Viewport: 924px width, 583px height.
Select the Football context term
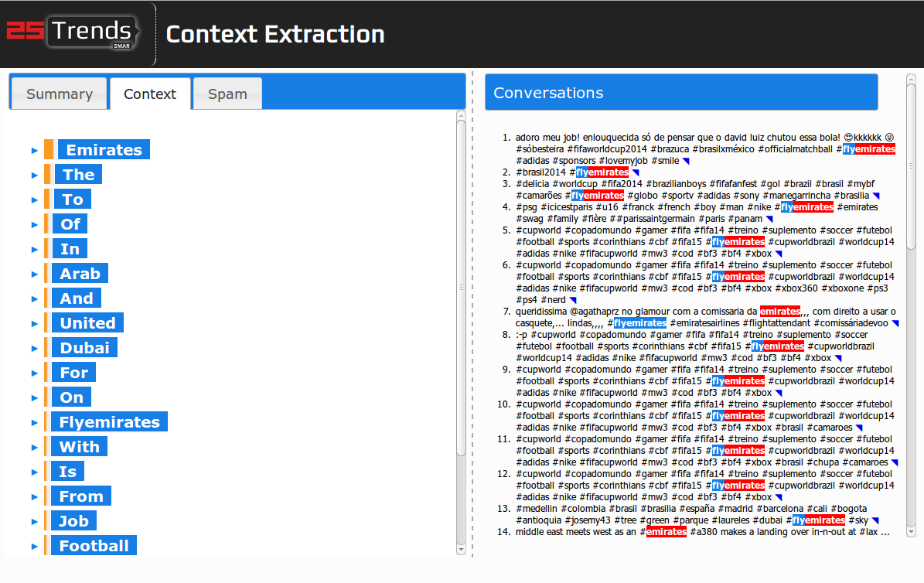(x=94, y=546)
